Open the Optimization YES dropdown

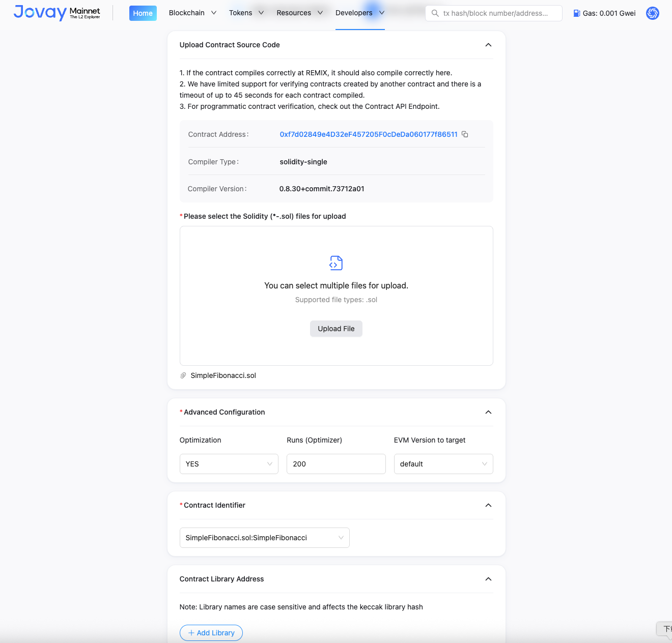pyautogui.click(x=229, y=463)
